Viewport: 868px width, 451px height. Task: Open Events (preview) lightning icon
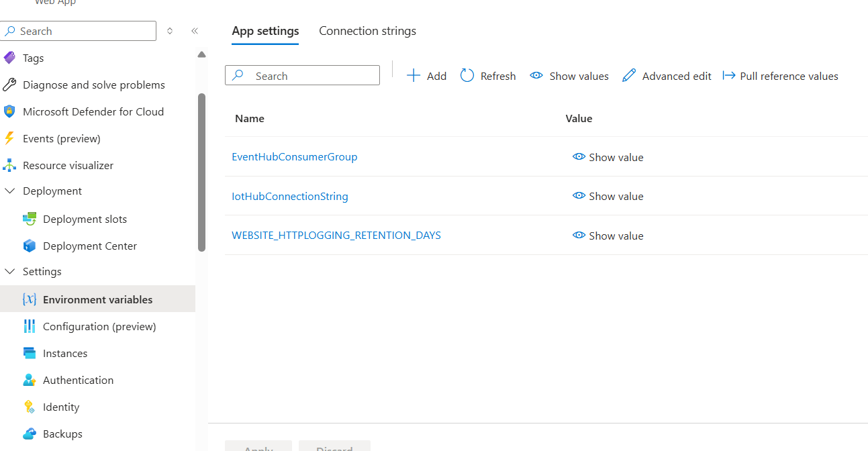click(9, 138)
